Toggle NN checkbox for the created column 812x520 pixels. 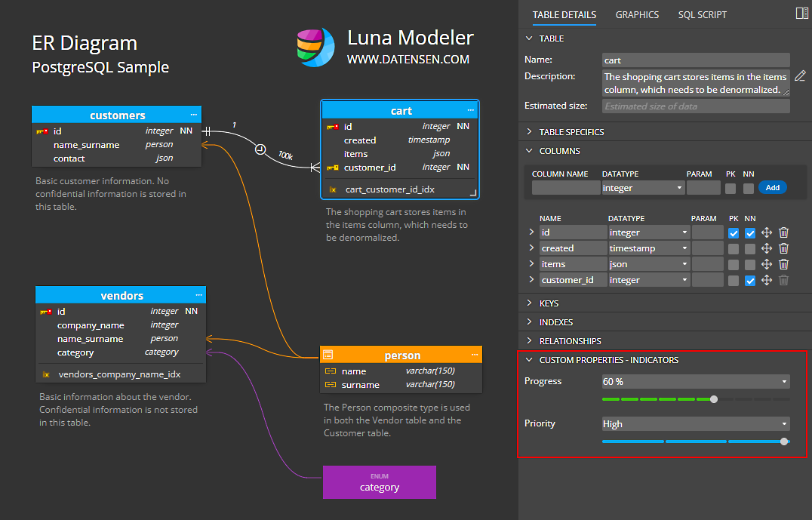point(749,249)
